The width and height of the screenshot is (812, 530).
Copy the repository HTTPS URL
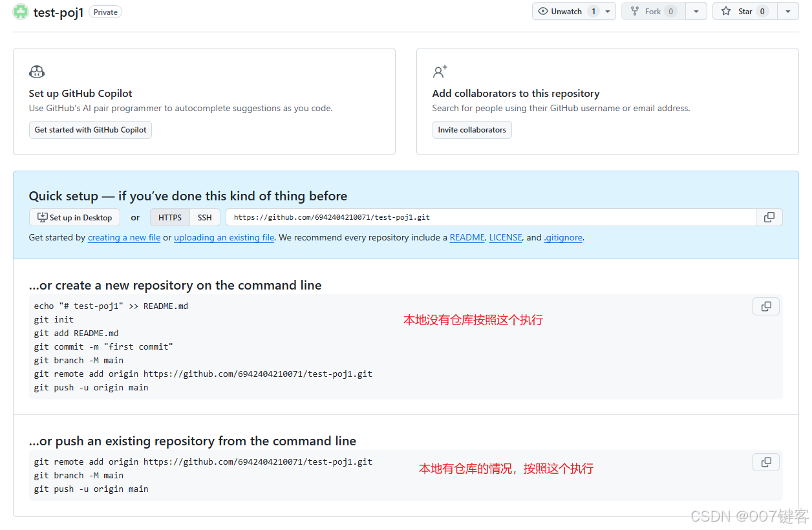(769, 217)
